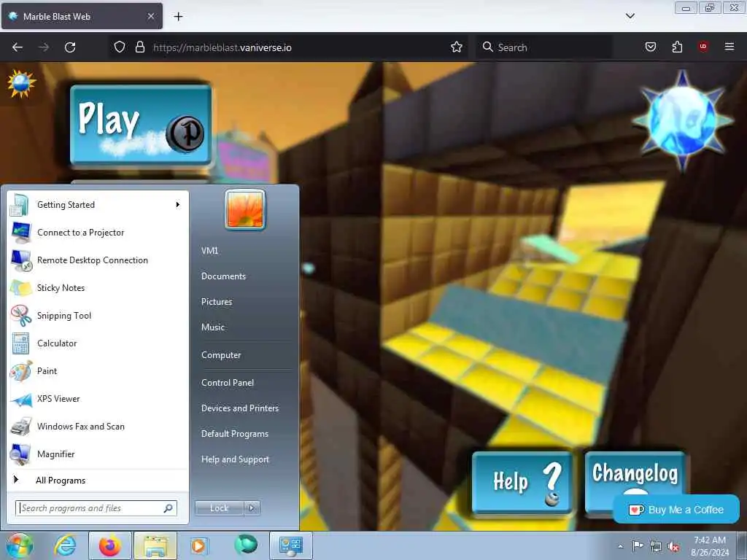The image size is (747, 560).
Task: Open the tracking protection shield icon
Action: point(120,47)
